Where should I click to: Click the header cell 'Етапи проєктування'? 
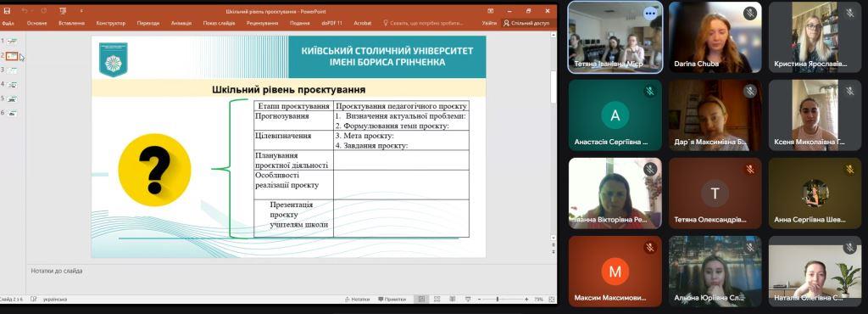click(x=293, y=106)
